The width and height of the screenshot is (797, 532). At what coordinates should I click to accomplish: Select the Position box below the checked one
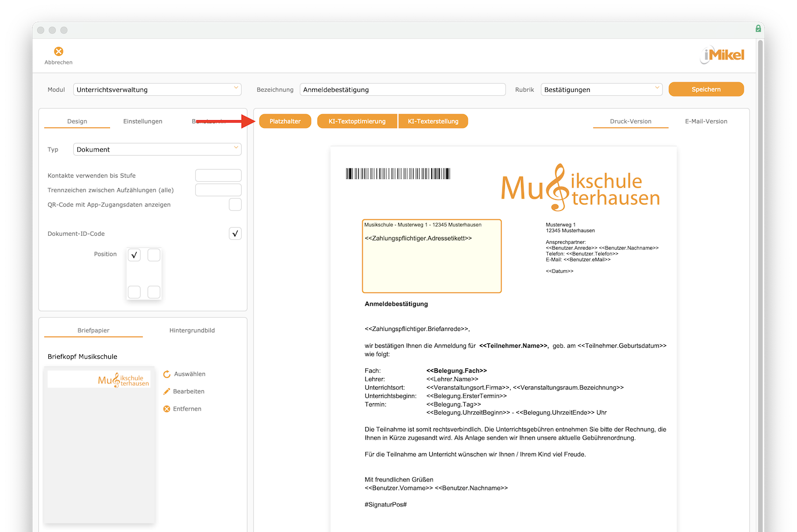(134, 292)
